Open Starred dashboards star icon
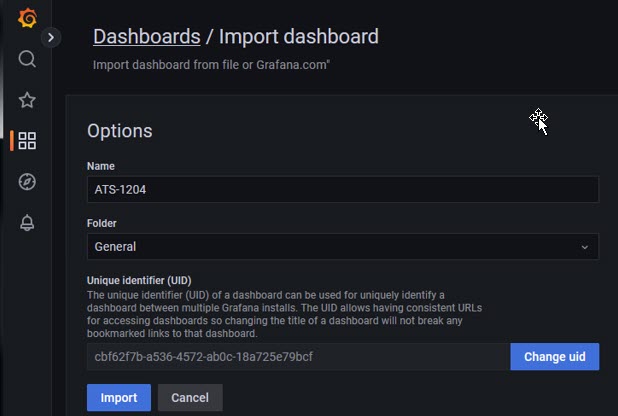618x416 pixels. coord(27,100)
